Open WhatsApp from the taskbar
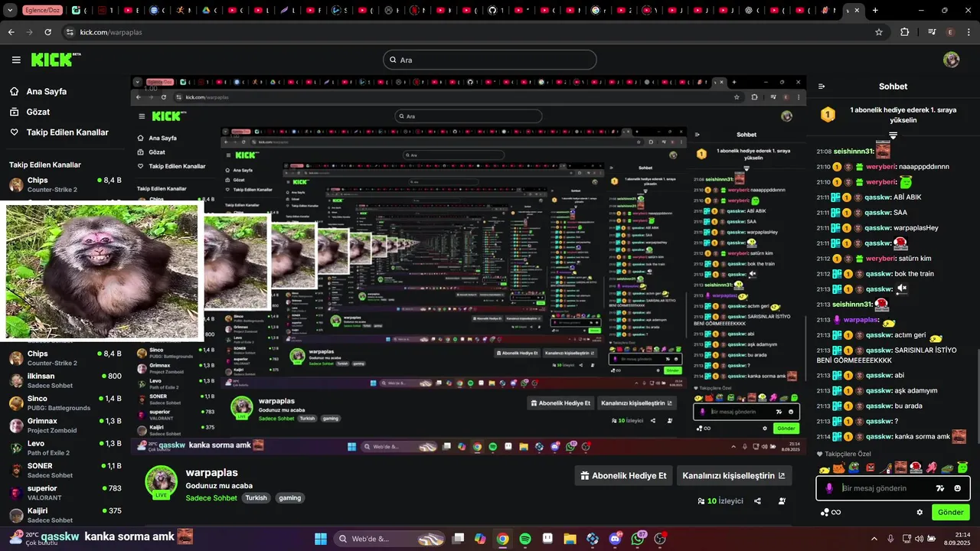The height and width of the screenshot is (551, 980). pyautogui.click(x=638, y=539)
